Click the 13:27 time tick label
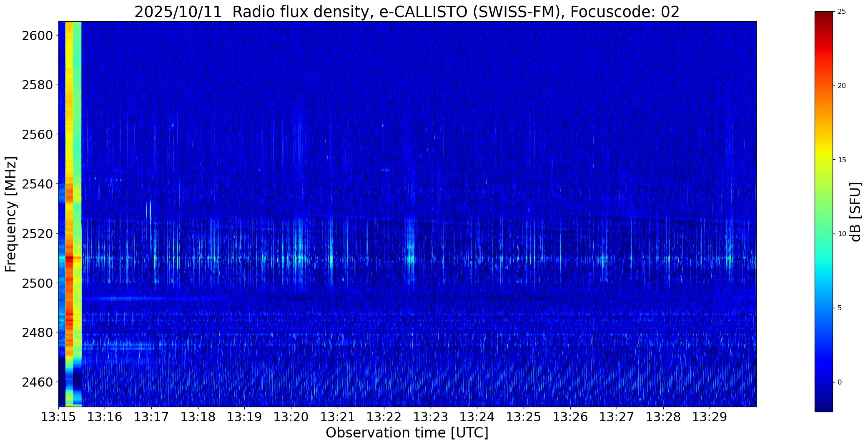Viewport: 868px width, 445px height. (617, 417)
